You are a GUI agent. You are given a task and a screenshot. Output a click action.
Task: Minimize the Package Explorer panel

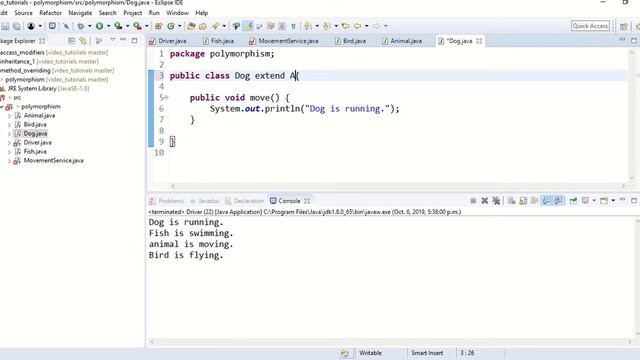[123, 40]
